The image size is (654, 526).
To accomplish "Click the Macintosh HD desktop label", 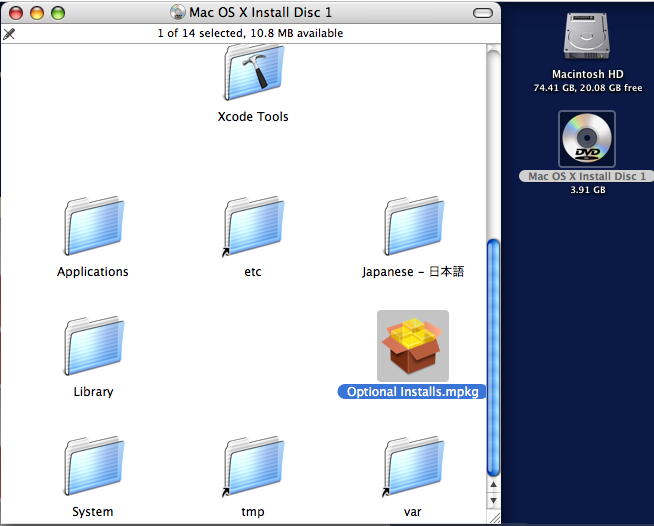I will (x=588, y=74).
